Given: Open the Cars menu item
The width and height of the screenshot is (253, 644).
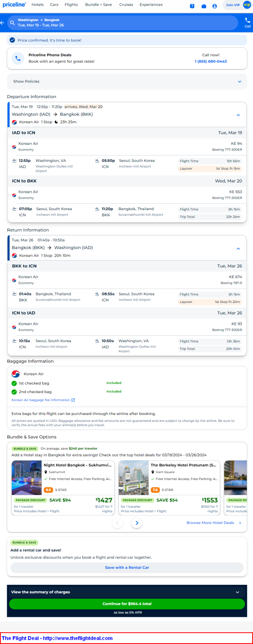Looking at the screenshot, I should [x=54, y=5].
